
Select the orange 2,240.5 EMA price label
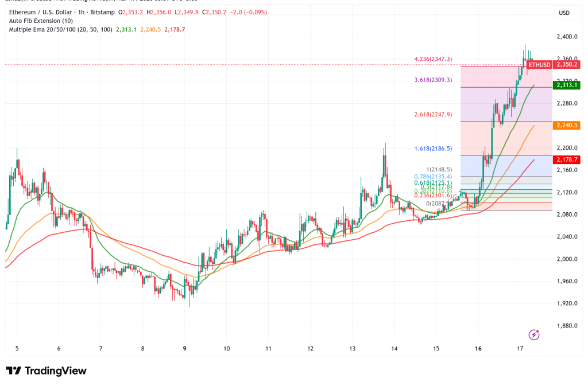pos(567,124)
